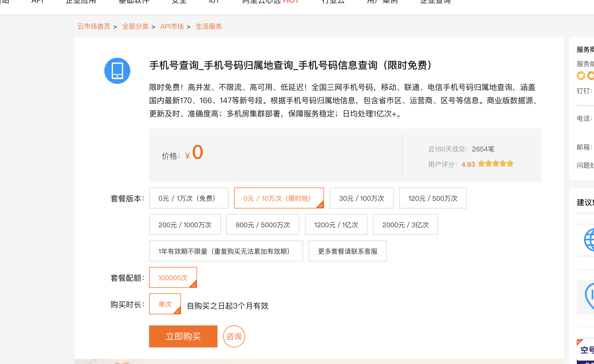Open 云市场首页 breadcrumb link

click(x=94, y=26)
